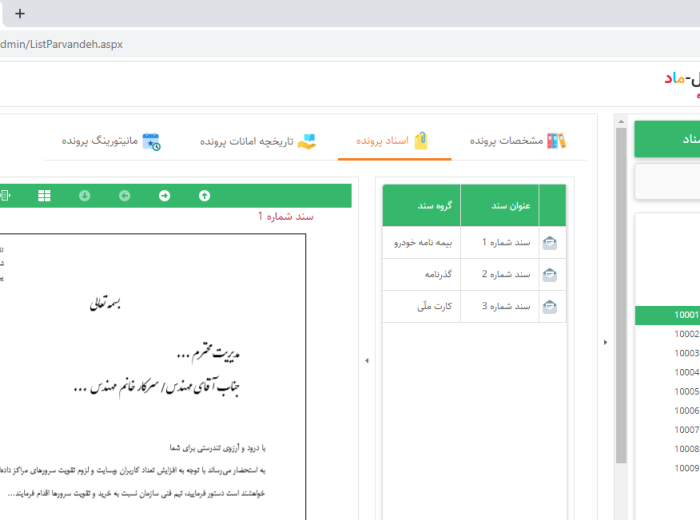Open envelope icon for سند شماره 2
The image size is (700, 520).
pyautogui.click(x=550, y=274)
